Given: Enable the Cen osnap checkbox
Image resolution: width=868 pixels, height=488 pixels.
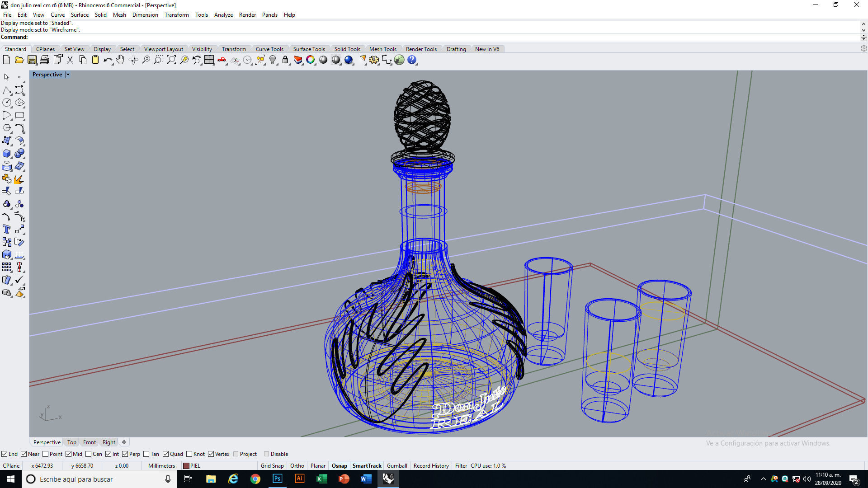Looking at the screenshot, I should (89, 454).
